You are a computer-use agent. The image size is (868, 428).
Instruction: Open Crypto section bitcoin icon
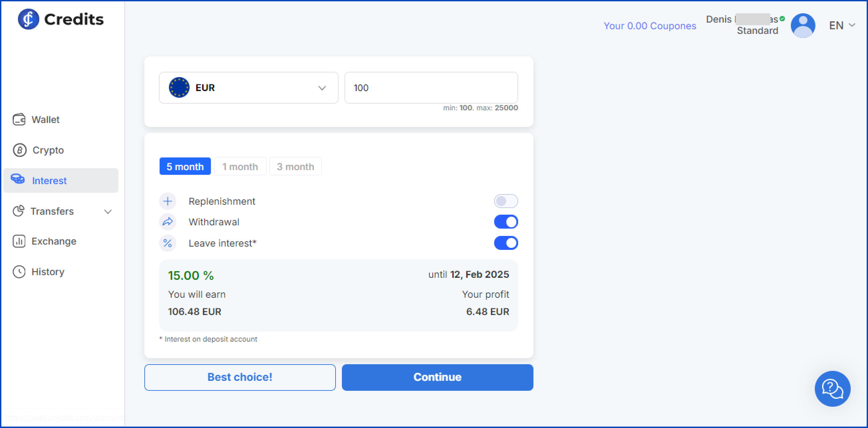pos(20,150)
